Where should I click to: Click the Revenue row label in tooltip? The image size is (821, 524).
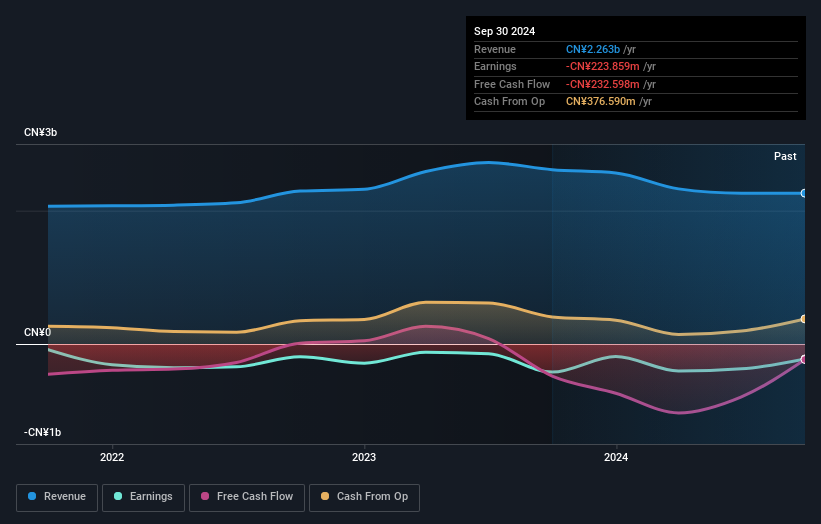click(495, 49)
